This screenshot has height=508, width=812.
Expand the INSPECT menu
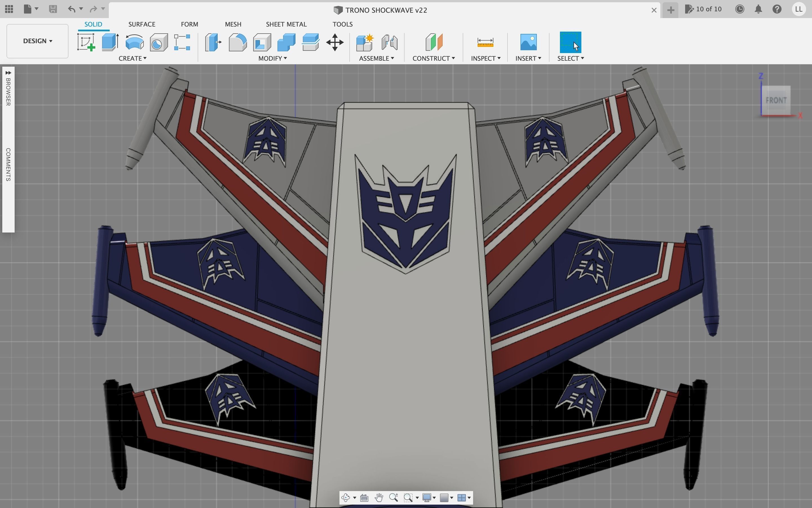pos(486,58)
